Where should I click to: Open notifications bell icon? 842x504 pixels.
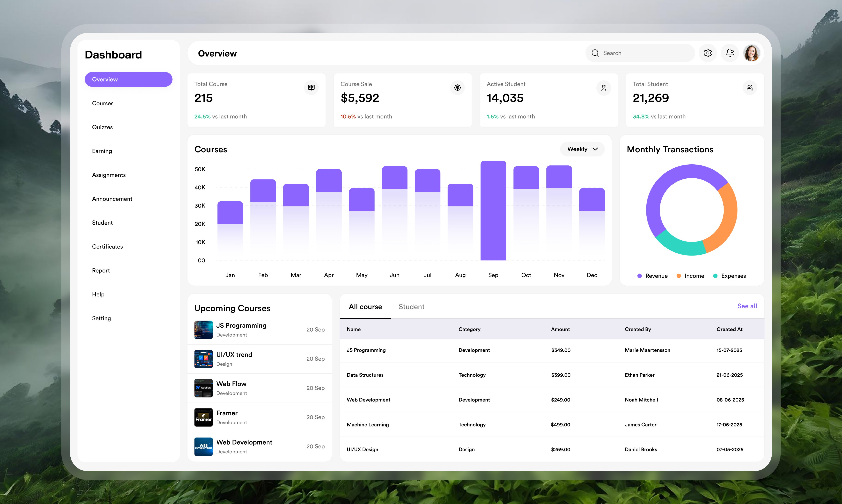tap(730, 53)
